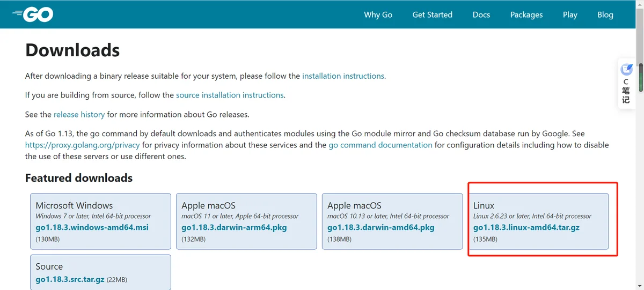Click the Source card title
Viewport: 644px width, 290px height.
click(49, 266)
